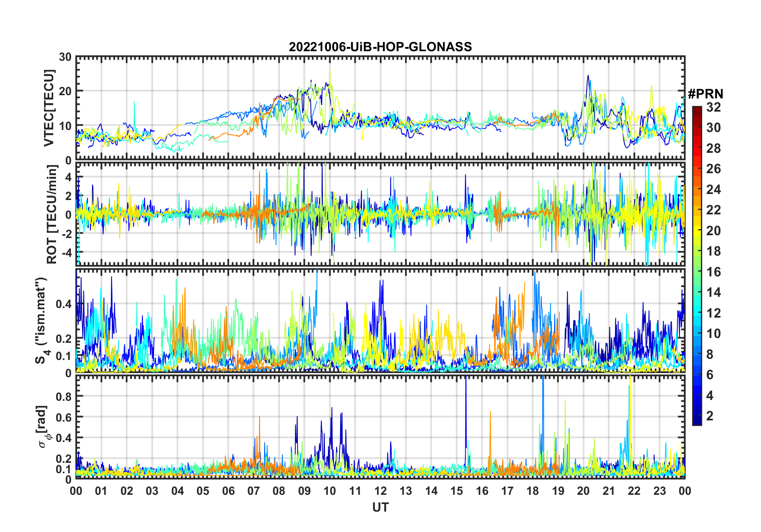Click the "30" tick on the VTEC axis
This screenshot has height=532, width=761.
tap(65, 57)
